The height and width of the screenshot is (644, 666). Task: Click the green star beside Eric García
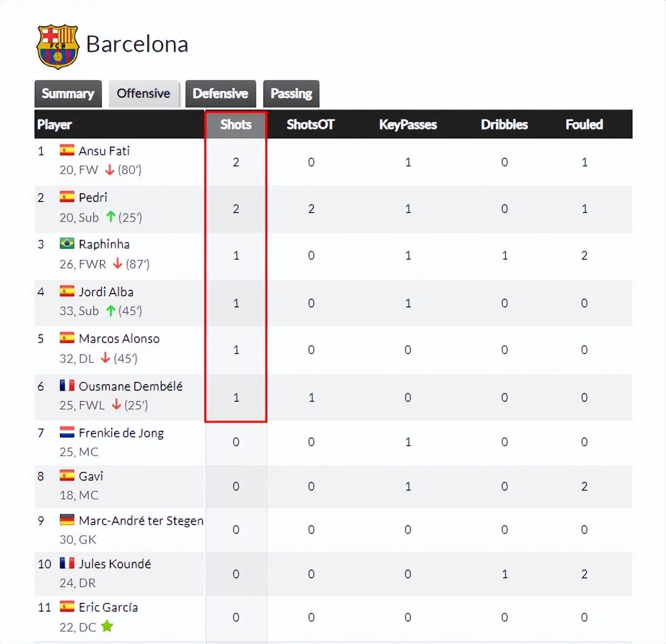click(107, 627)
